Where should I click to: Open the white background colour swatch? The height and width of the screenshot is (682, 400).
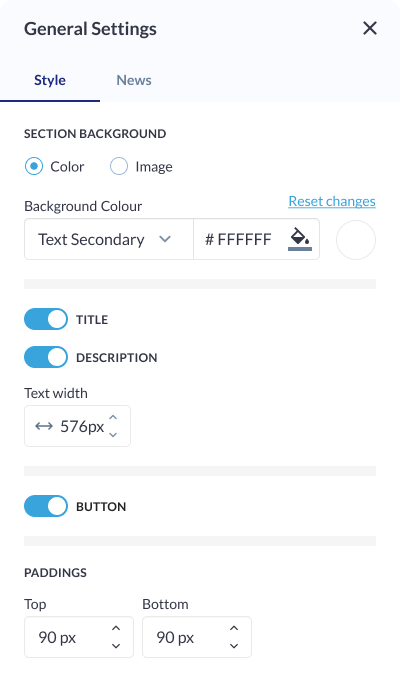point(356,240)
